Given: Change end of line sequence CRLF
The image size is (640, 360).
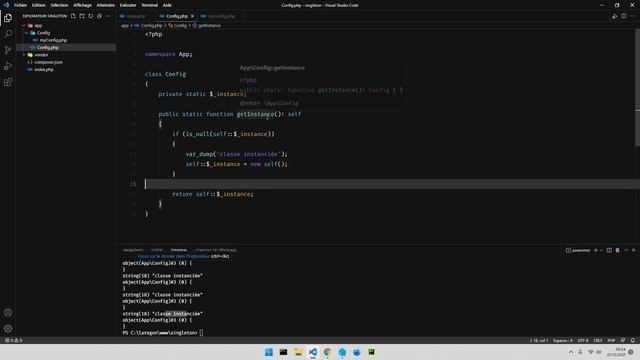Looking at the screenshot, I should pos(598,340).
